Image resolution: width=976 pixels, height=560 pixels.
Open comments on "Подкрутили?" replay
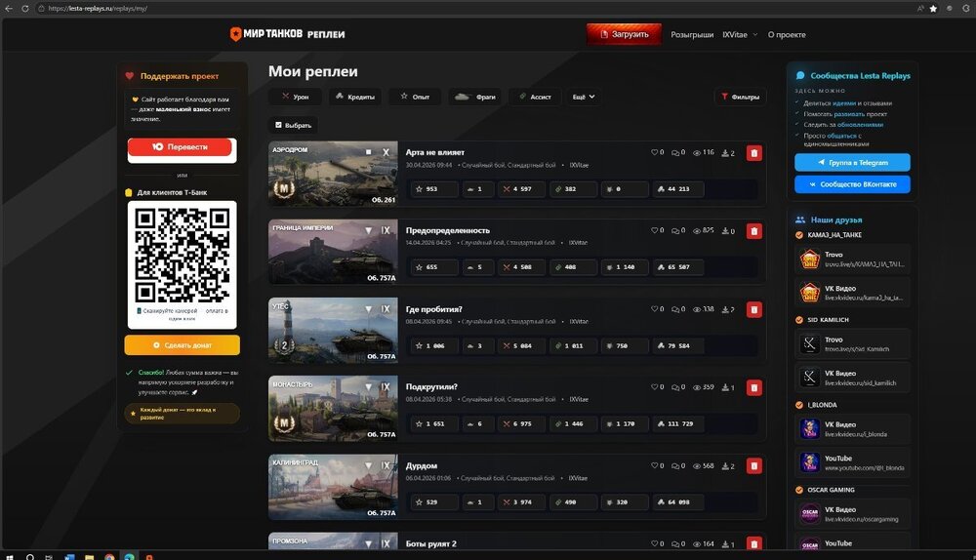click(x=675, y=387)
